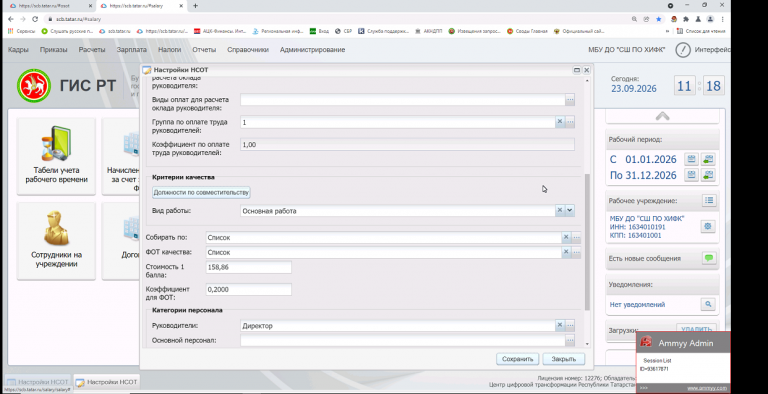Open the ellipsis picker for Собирать по
The height and width of the screenshot is (394, 768).
576,237
